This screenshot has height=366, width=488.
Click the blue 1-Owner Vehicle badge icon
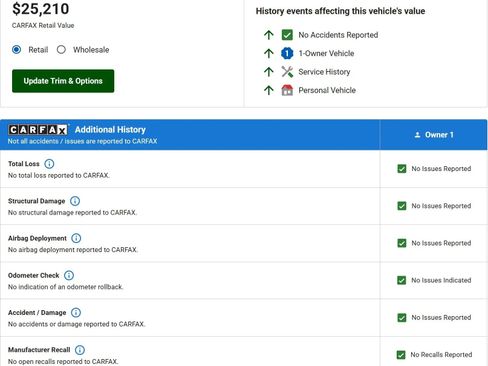[287, 53]
